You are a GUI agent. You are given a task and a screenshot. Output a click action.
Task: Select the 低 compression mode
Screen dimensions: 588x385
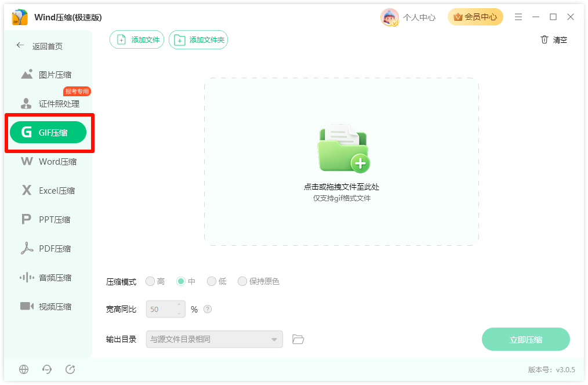[x=212, y=281]
